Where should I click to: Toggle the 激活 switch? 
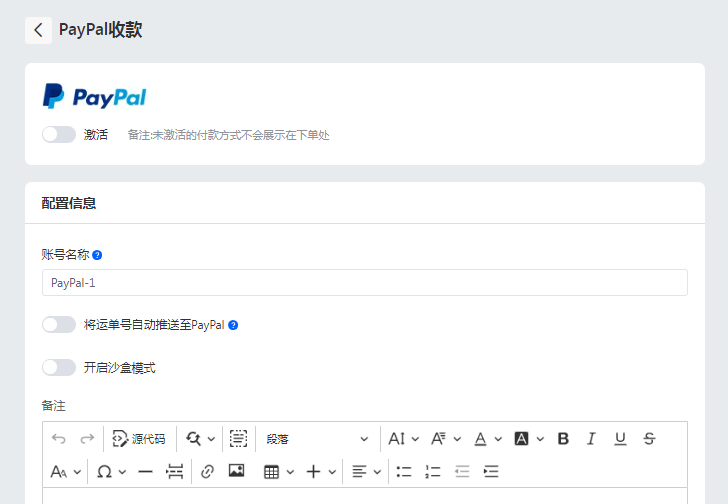(59, 135)
